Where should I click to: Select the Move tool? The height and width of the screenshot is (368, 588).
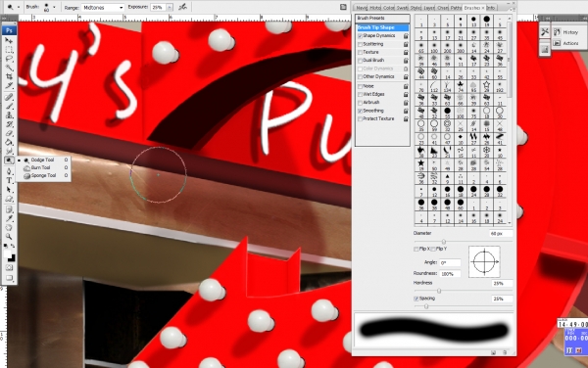[x=9, y=40]
